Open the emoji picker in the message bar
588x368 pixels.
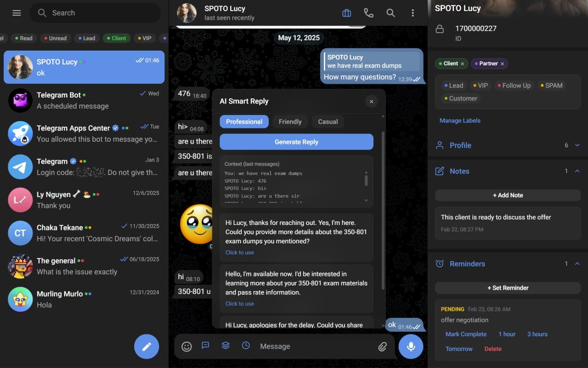[187, 346]
